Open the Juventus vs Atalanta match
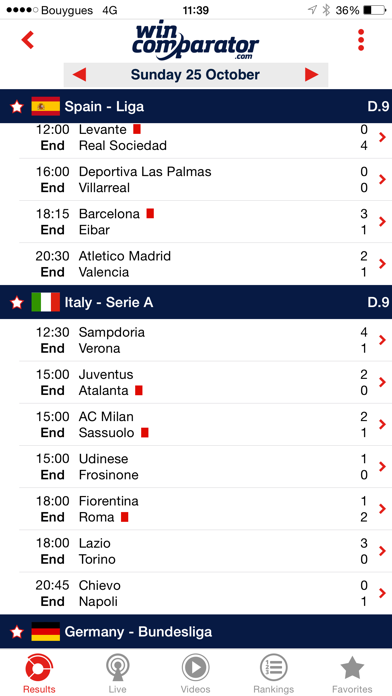The width and height of the screenshot is (392, 696). tap(206, 382)
